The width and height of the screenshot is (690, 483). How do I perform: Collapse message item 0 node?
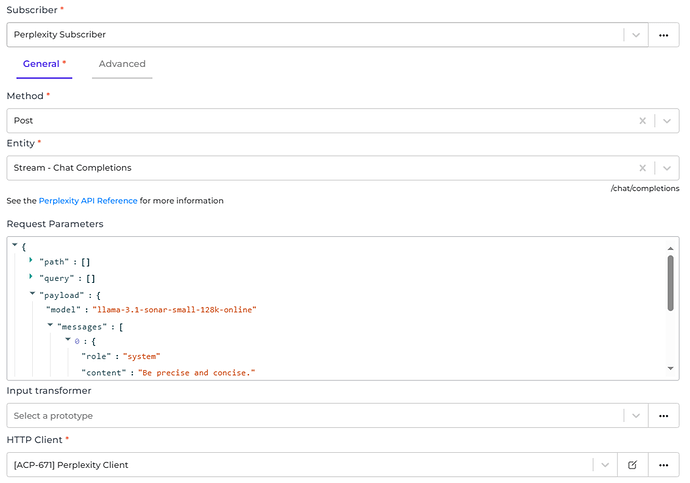(x=68, y=339)
